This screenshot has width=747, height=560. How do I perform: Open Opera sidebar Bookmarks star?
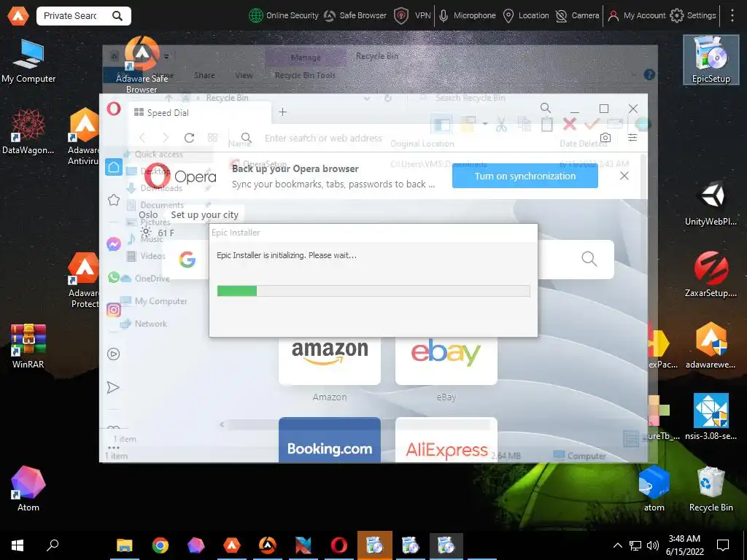113,200
